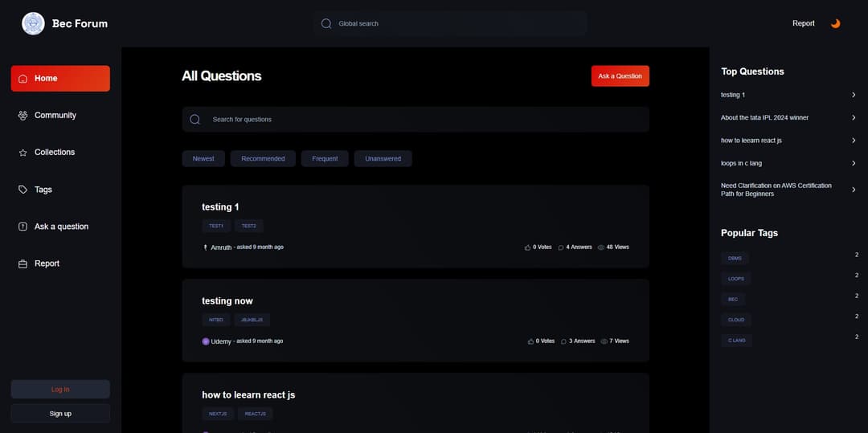
Task: Click the Bec Forum logo icon
Action: [34, 23]
